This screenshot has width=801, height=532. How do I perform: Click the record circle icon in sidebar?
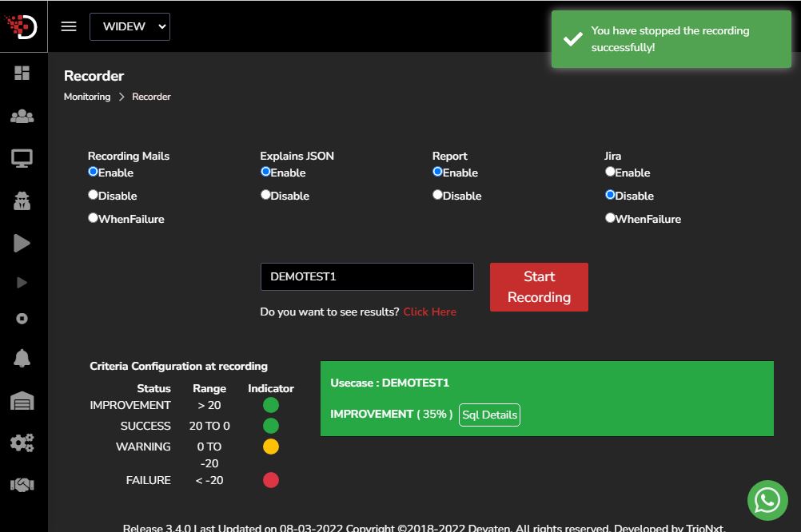tap(22, 319)
